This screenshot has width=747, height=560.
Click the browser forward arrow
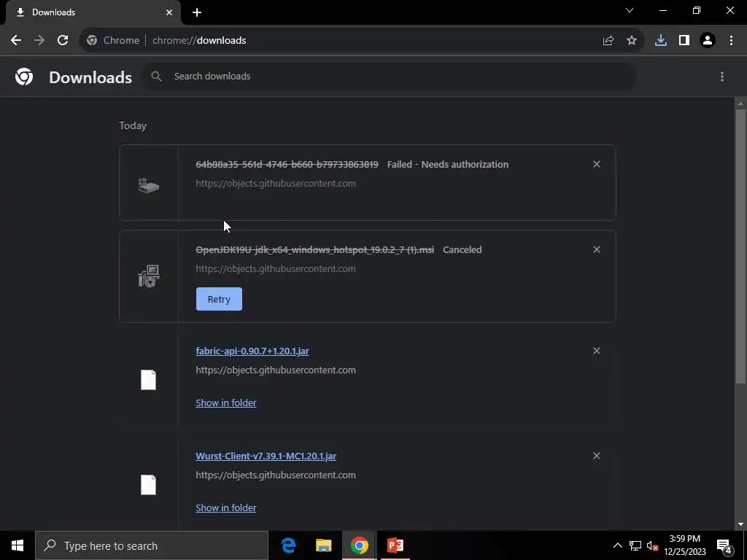click(39, 41)
